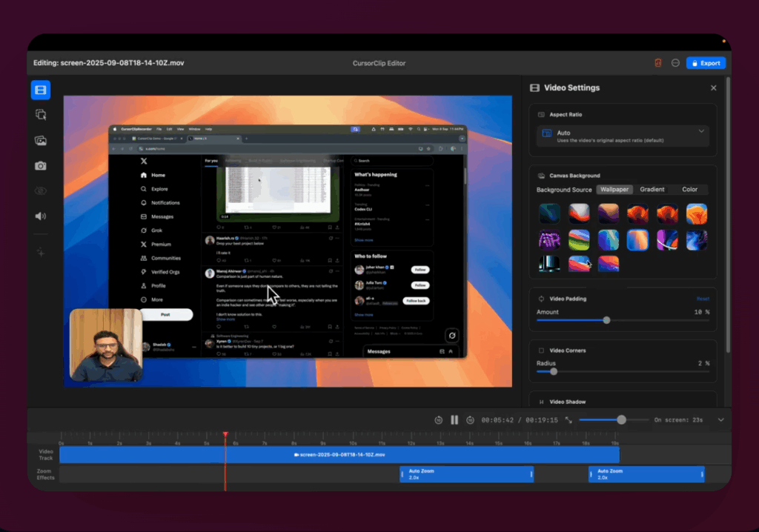Select the film strip editing tool in sidebar
The image size is (759, 532).
pos(40,90)
